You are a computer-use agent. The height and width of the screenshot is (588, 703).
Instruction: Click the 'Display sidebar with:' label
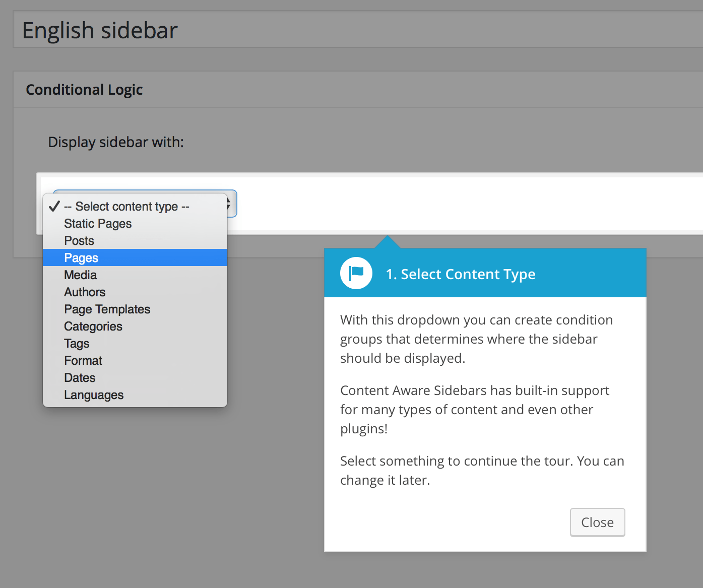point(116,142)
